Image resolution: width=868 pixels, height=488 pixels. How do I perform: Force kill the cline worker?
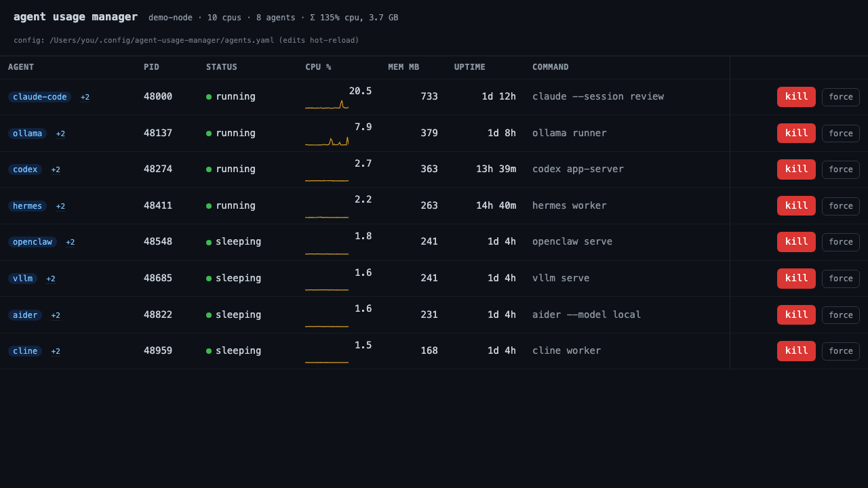click(841, 351)
